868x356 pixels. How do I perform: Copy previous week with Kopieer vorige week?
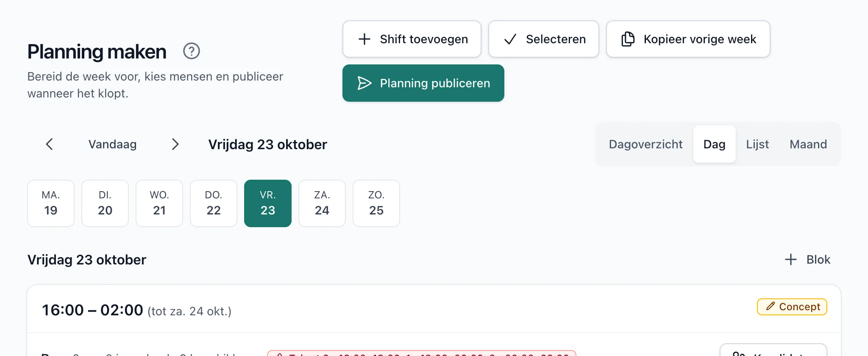pyautogui.click(x=688, y=39)
